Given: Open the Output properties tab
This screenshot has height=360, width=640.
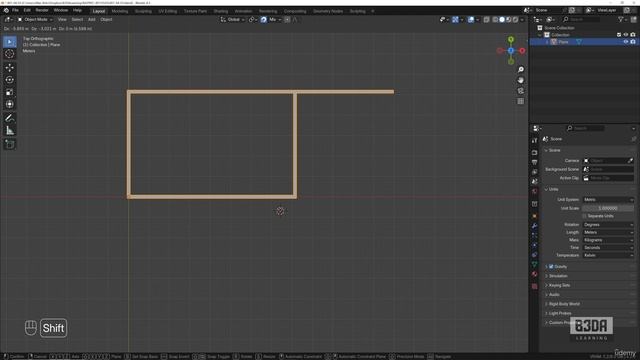Looking at the screenshot, I should 535,162.
